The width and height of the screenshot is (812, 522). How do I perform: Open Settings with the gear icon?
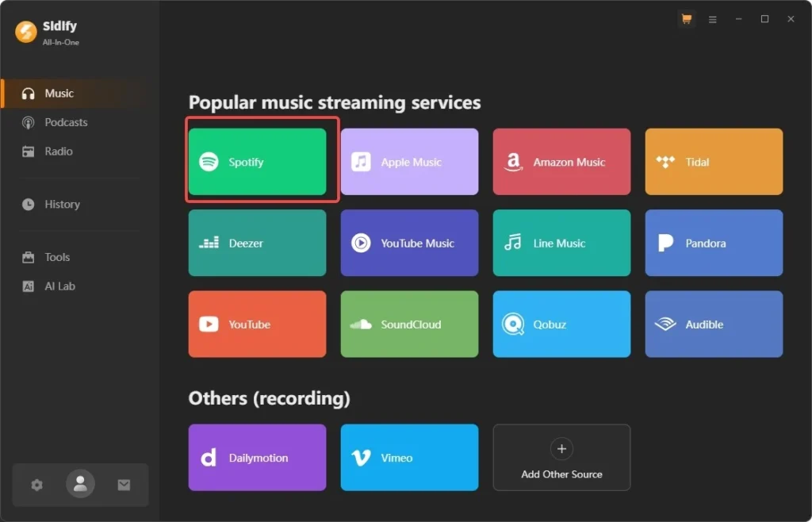pos(36,484)
